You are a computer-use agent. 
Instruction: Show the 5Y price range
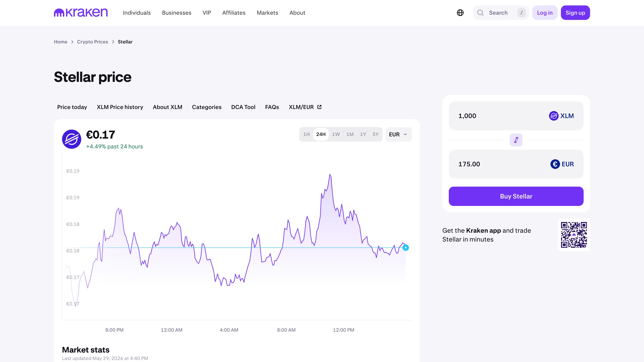(376, 134)
